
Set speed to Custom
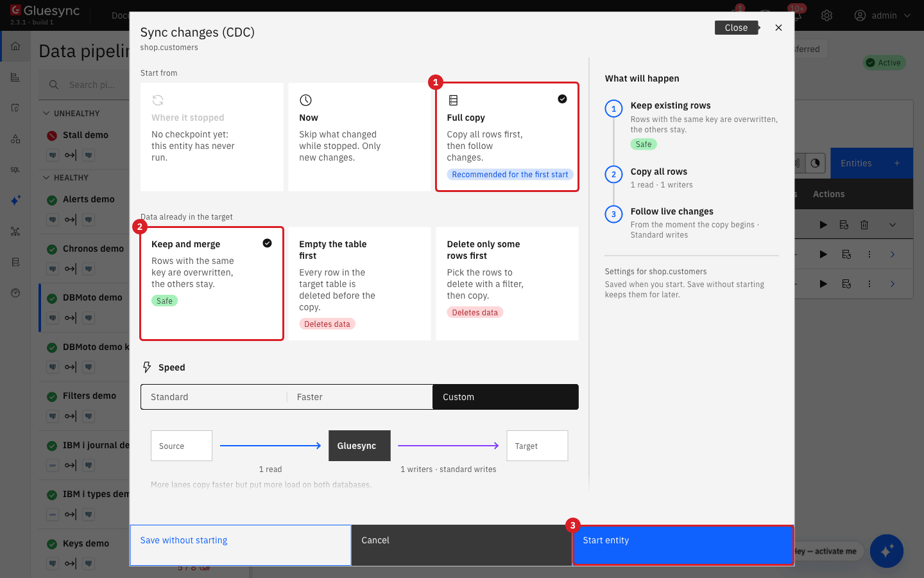(x=506, y=397)
